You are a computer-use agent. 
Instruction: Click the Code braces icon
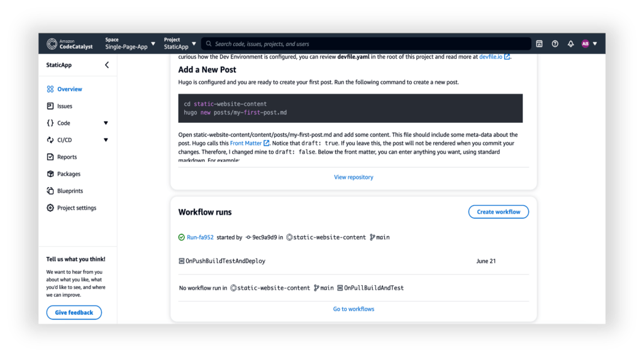click(x=50, y=123)
